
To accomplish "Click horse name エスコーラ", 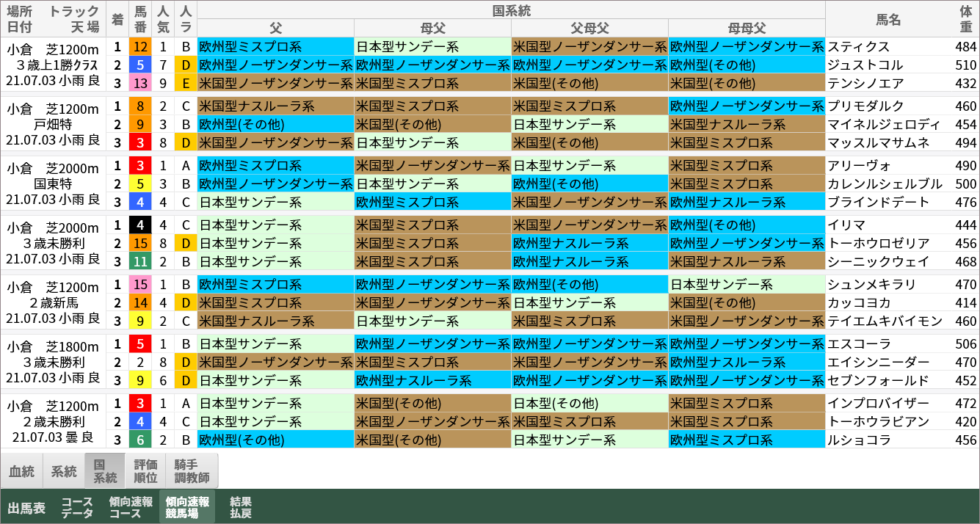I will tap(859, 343).
